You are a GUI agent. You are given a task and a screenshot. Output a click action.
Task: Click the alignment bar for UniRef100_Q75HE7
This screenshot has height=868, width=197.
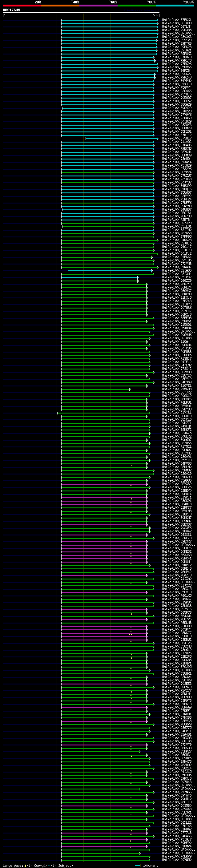click(122, 139)
